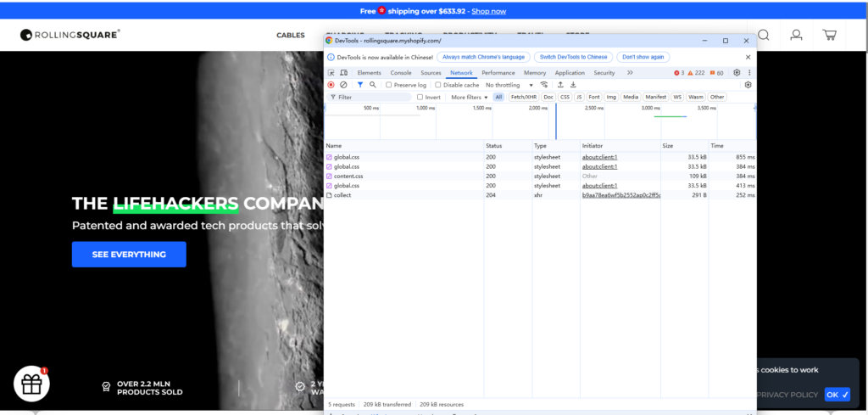Filter requests by Font type
This screenshot has height=415, width=868.
point(594,97)
